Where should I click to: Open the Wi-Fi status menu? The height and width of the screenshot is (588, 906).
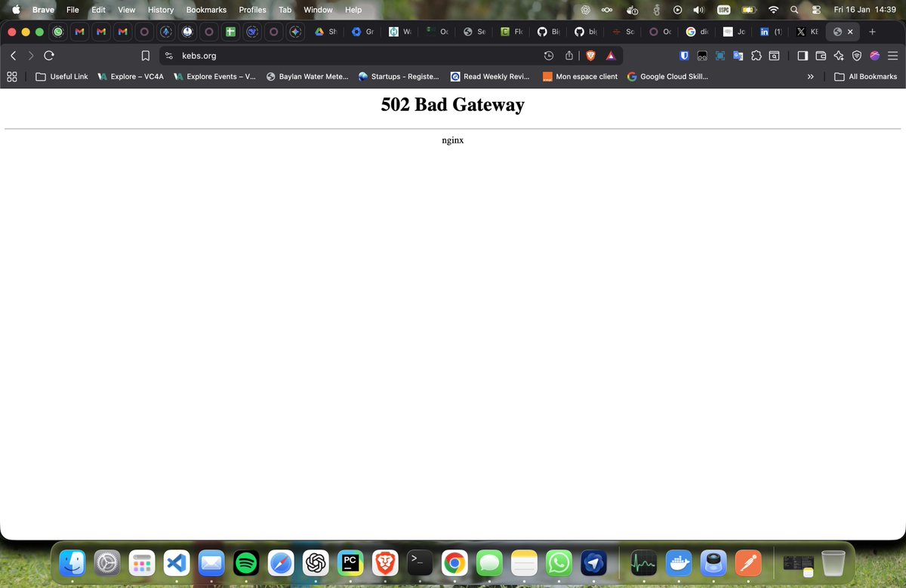(x=772, y=10)
